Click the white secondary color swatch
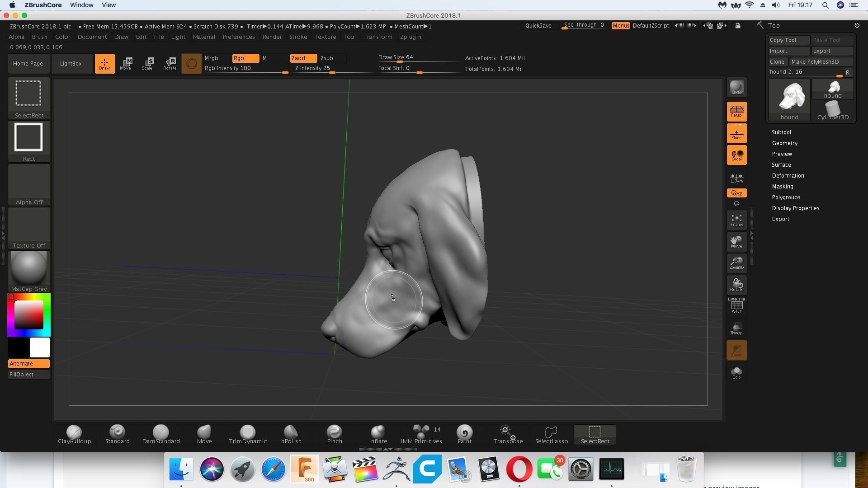This screenshot has width=868, height=488. pyautogui.click(x=40, y=348)
